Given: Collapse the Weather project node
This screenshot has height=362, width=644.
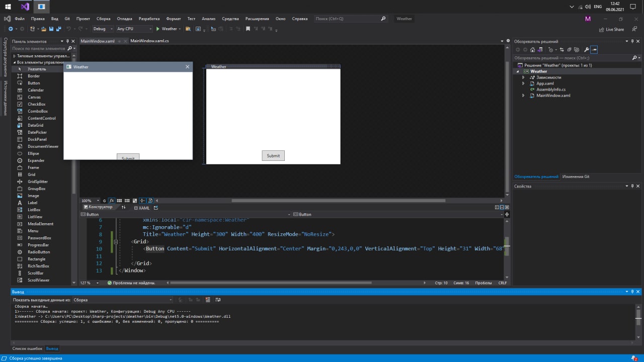Looking at the screenshot, I should tap(517, 71).
